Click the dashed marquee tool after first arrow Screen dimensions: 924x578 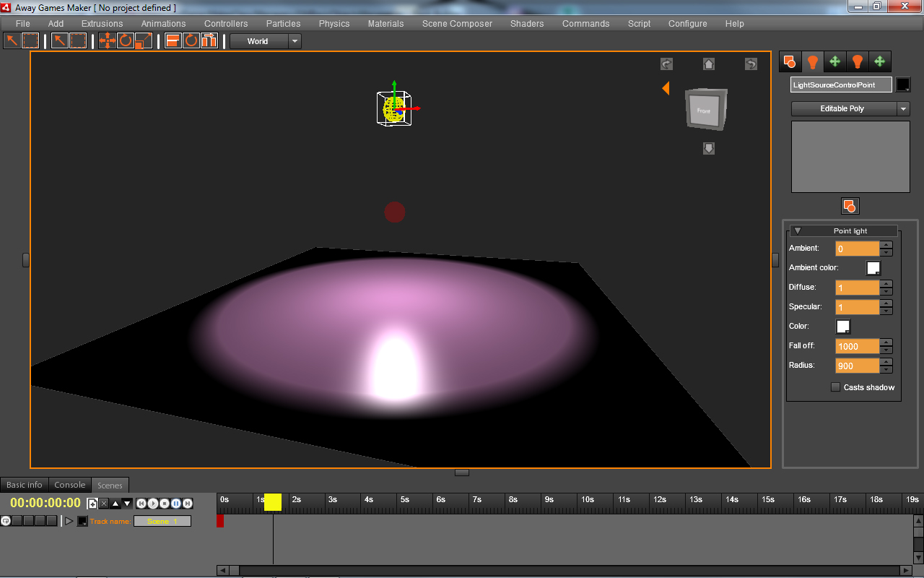tap(30, 40)
